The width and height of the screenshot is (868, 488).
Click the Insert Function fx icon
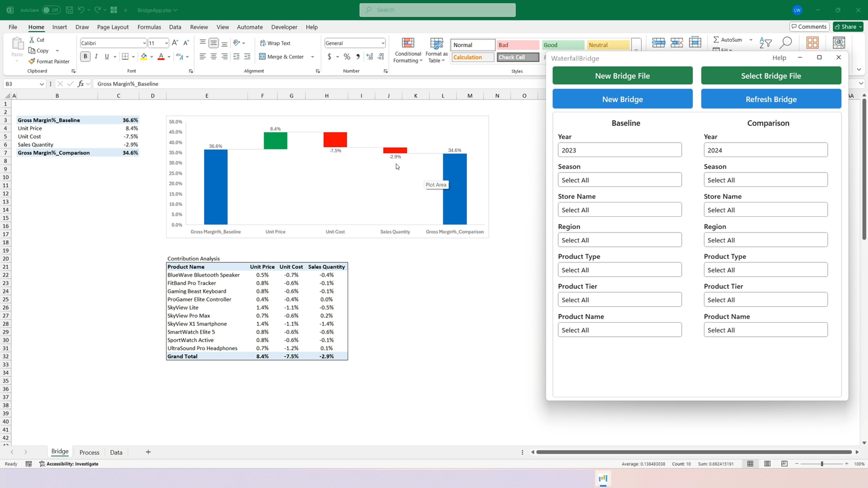(81, 84)
